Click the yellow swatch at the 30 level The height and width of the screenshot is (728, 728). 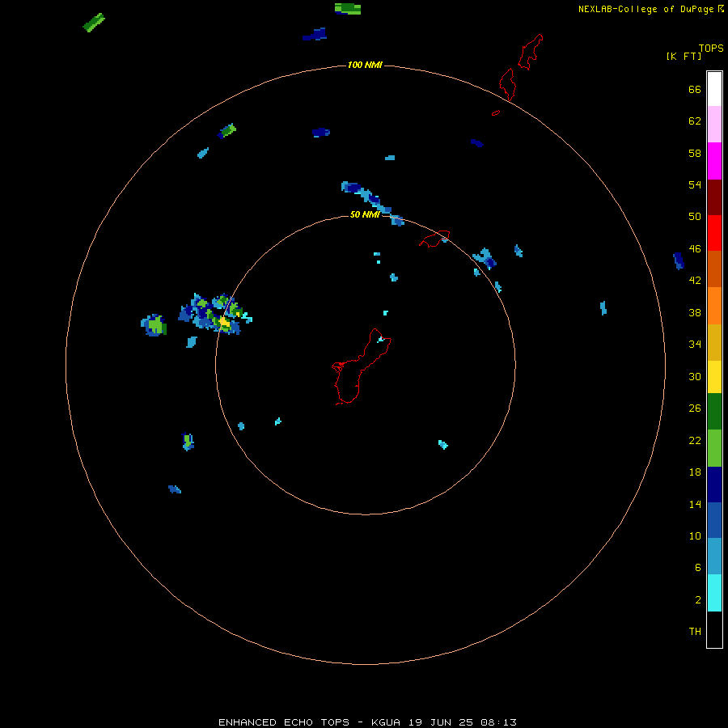click(x=714, y=377)
